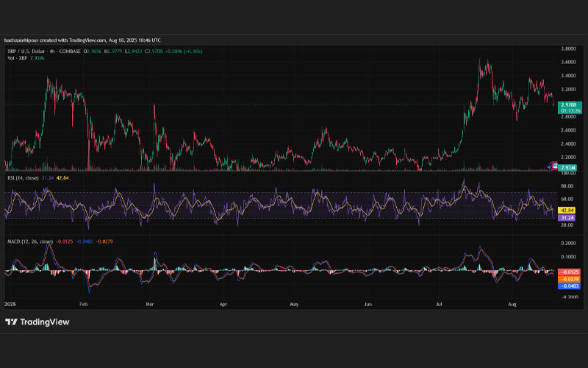Click the COINBASE exchange label
The width and height of the screenshot is (588, 368).
point(70,52)
